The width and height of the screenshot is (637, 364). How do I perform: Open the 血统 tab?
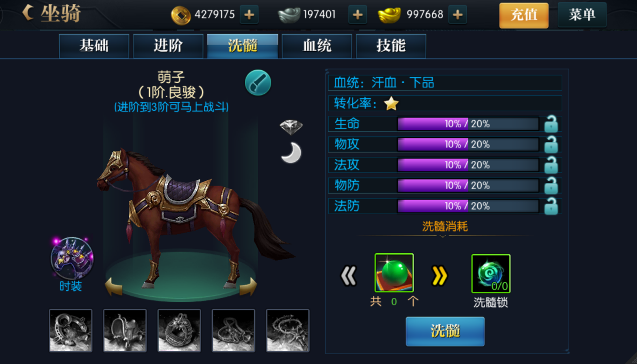point(317,46)
